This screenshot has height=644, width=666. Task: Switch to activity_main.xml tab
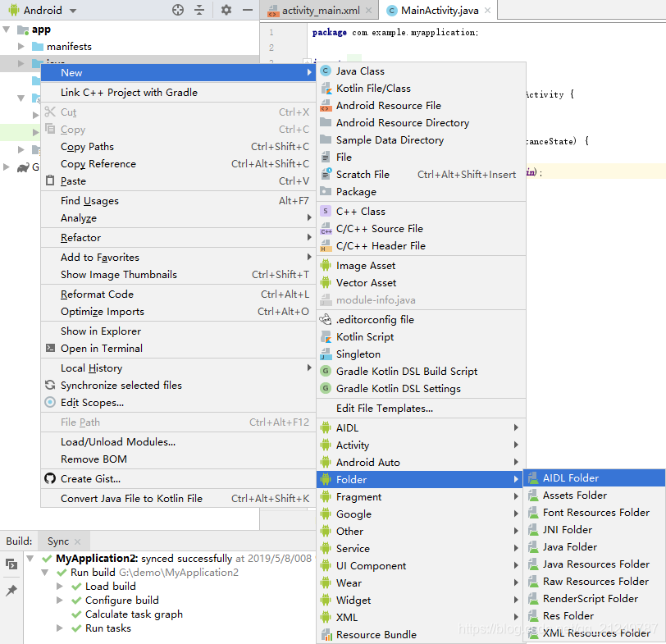pyautogui.click(x=320, y=10)
